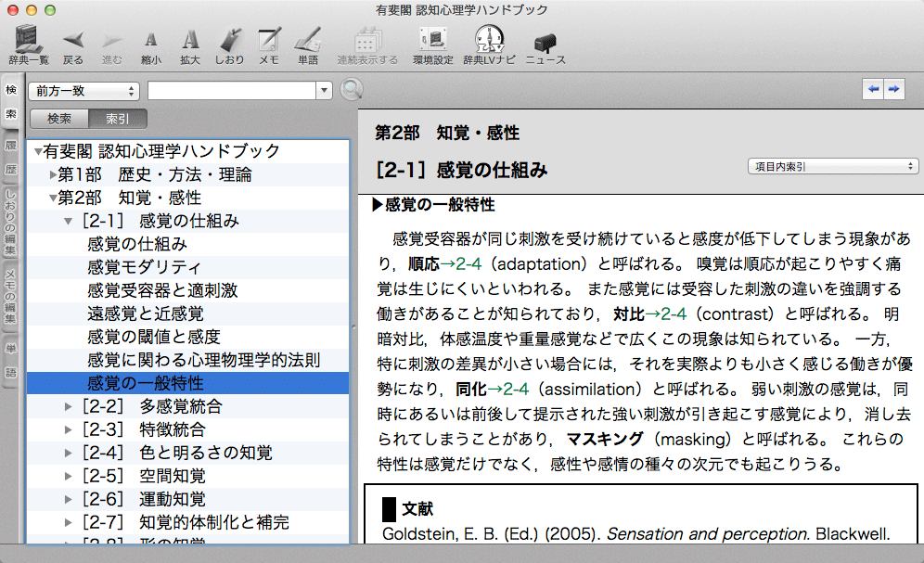Select the 索引 index segment

117,119
